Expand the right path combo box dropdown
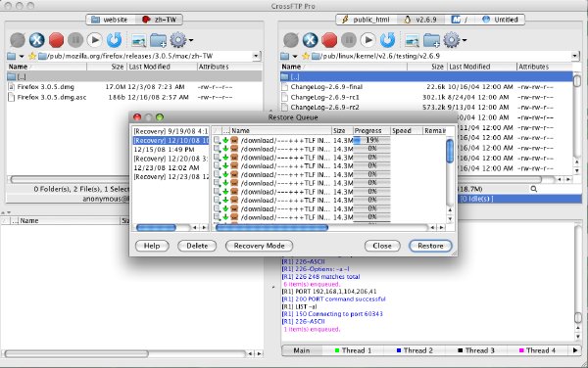 pos(575,56)
